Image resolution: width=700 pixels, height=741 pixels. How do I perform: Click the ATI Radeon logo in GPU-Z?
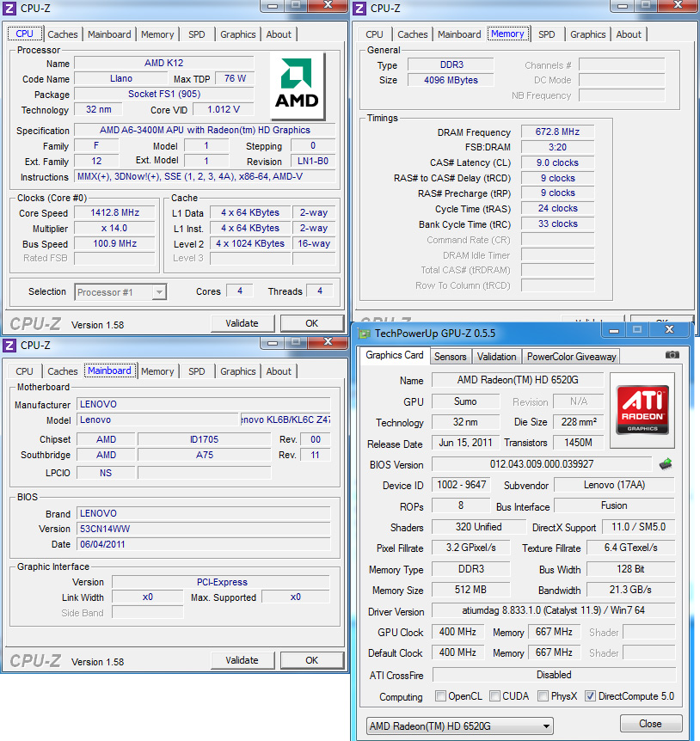pos(642,410)
